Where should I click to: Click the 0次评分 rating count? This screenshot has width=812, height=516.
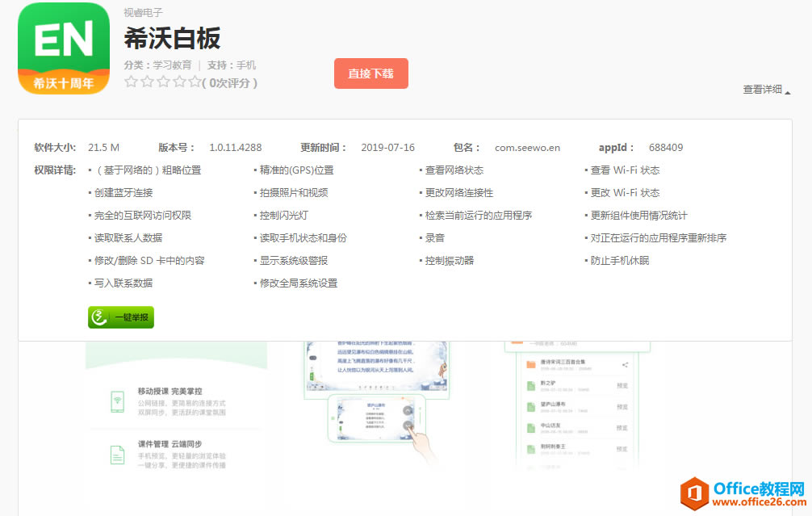click(229, 82)
